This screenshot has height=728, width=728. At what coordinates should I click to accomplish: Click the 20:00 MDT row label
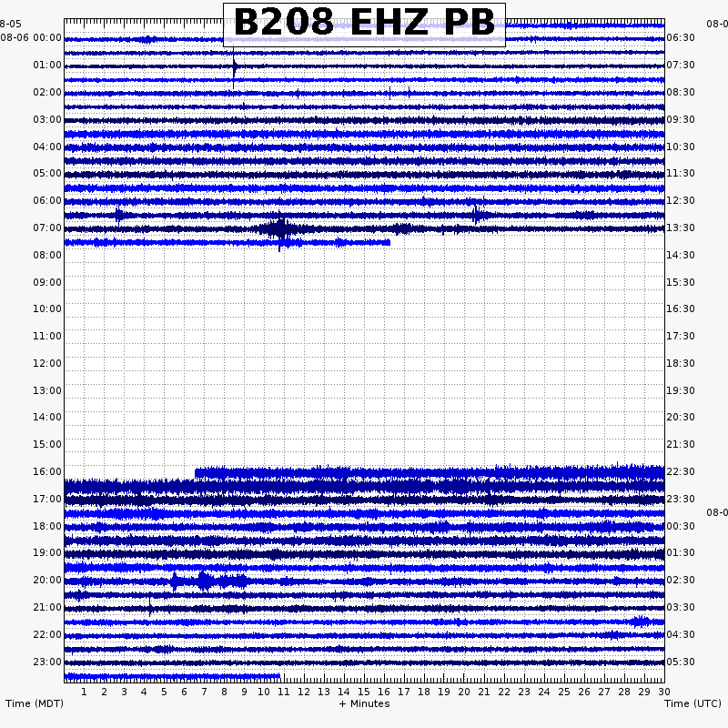click(x=47, y=580)
